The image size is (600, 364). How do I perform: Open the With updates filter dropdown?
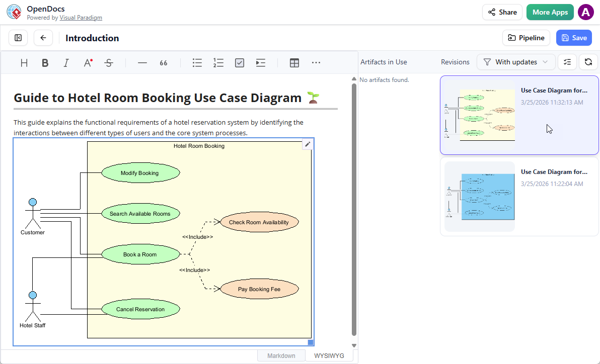coord(515,61)
